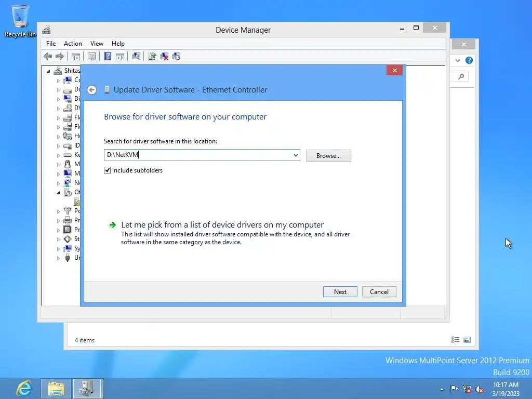Select the Other devices question-mark icon
Image resolution: width=532 pixels, height=399 pixels.
click(68, 192)
